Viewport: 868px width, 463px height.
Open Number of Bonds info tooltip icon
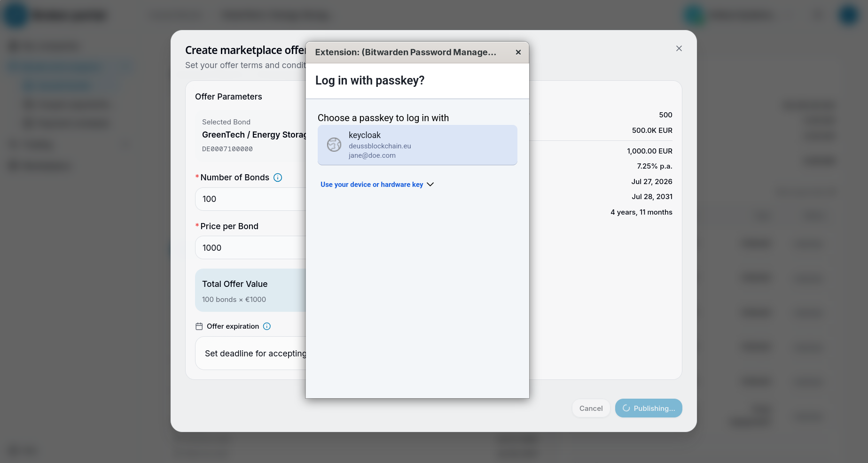(x=278, y=177)
